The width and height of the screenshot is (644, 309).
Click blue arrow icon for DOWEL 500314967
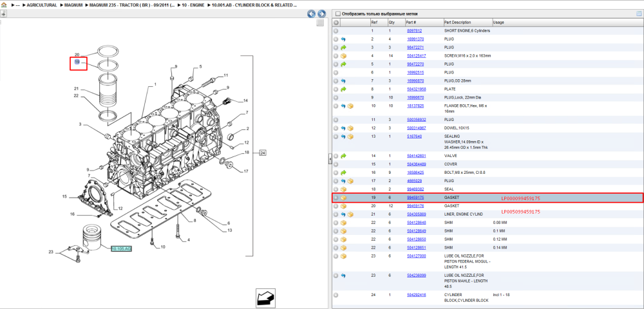(x=343, y=128)
